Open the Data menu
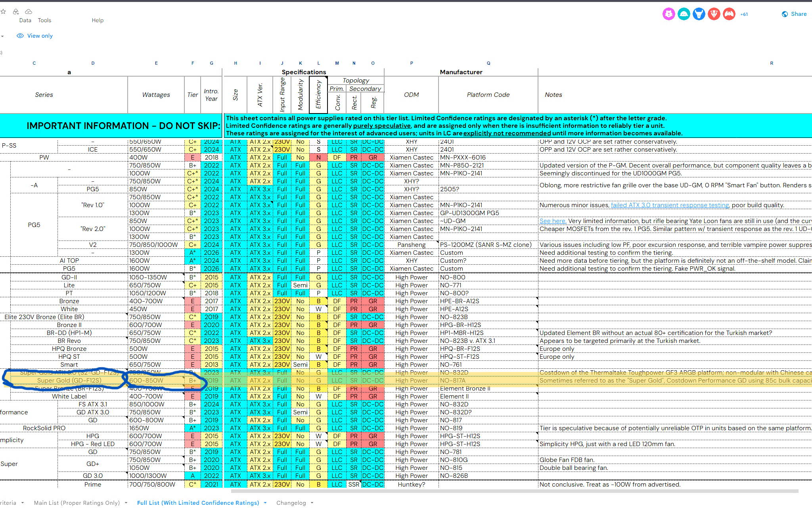Viewport: 812px width, 508px height. [x=25, y=20]
